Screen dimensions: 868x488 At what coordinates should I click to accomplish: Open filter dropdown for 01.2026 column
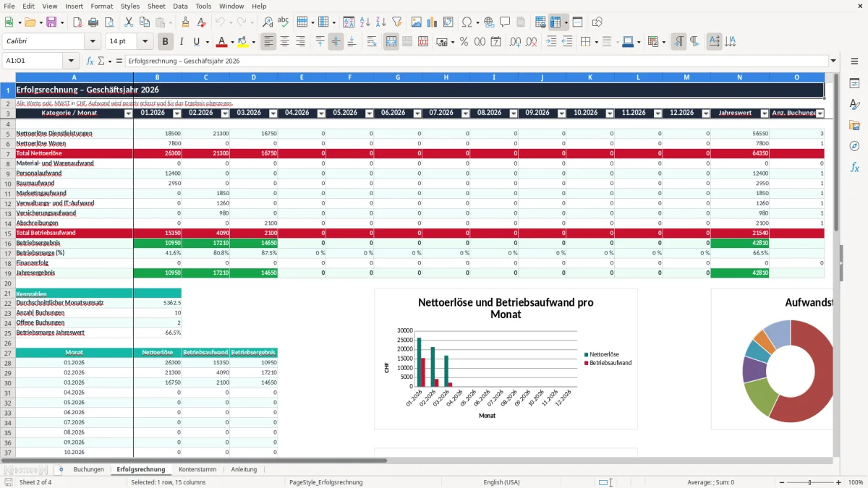click(x=176, y=114)
